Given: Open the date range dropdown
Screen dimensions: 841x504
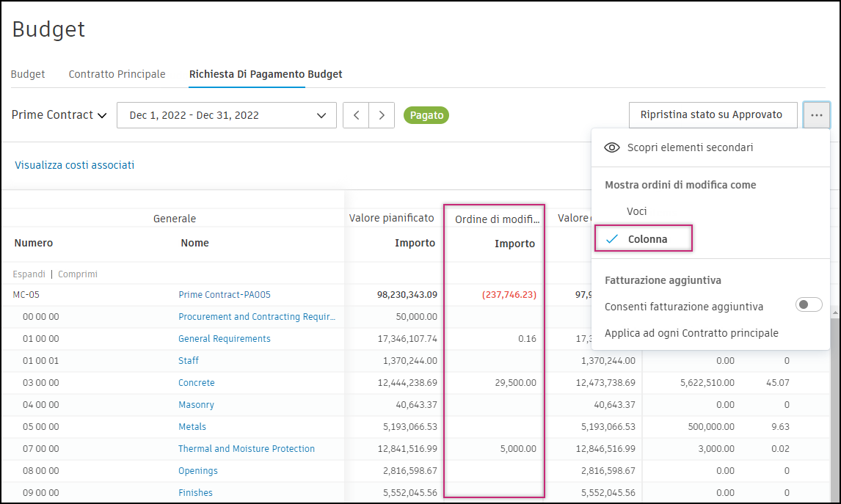Looking at the screenshot, I should coord(226,115).
